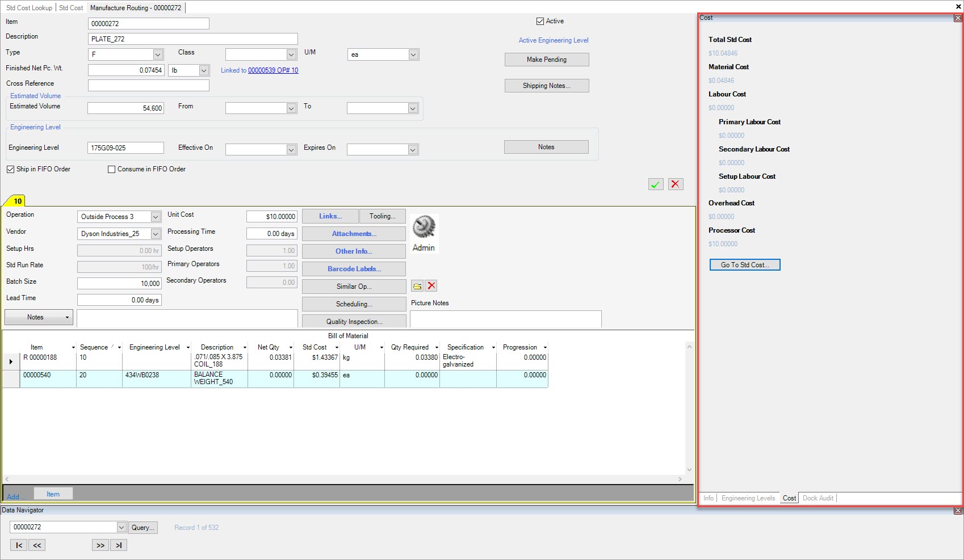Viewport: 964px width, 560px height.
Task: Click the Description field PLATE_272
Action: [193, 39]
